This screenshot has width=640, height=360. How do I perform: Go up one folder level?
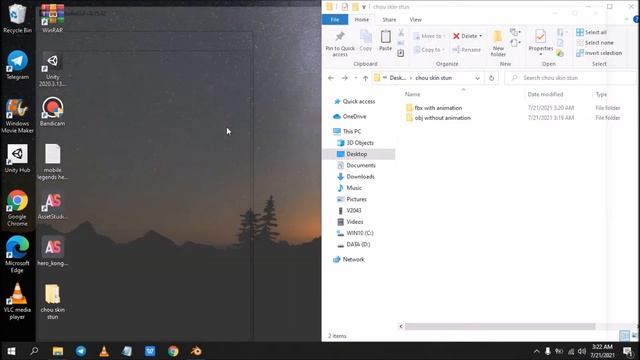(x=365, y=78)
